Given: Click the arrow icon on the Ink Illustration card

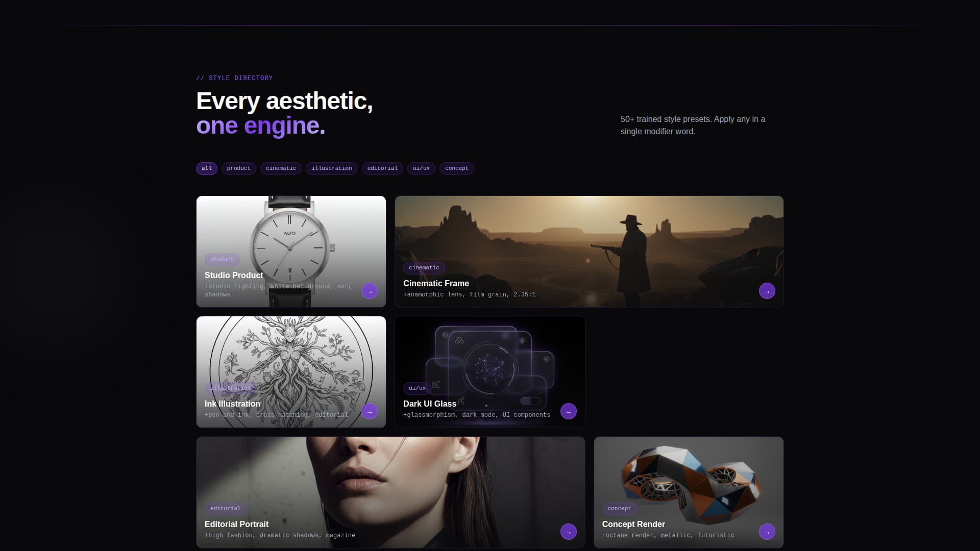Looking at the screenshot, I should [x=369, y=411].
